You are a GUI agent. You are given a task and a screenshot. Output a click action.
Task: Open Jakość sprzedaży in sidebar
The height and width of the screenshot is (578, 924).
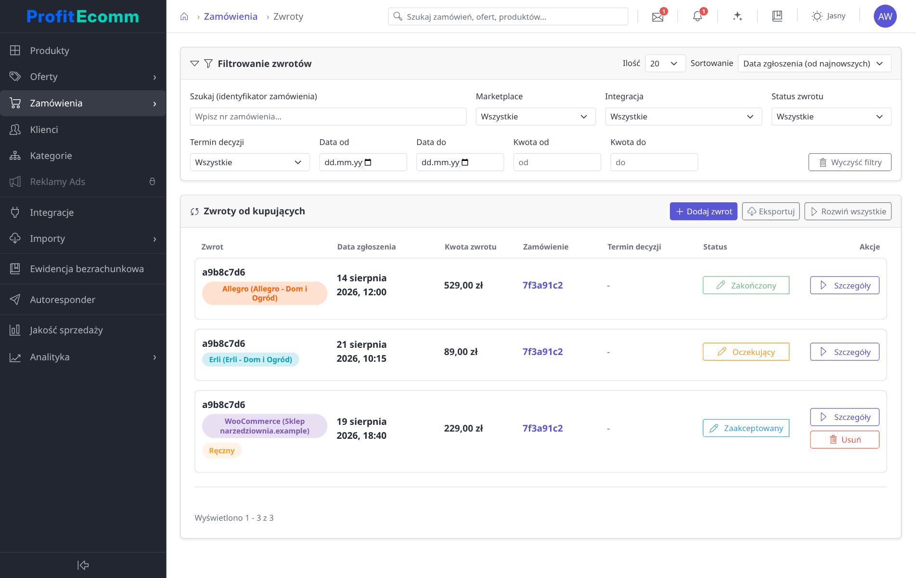point(83,330)
